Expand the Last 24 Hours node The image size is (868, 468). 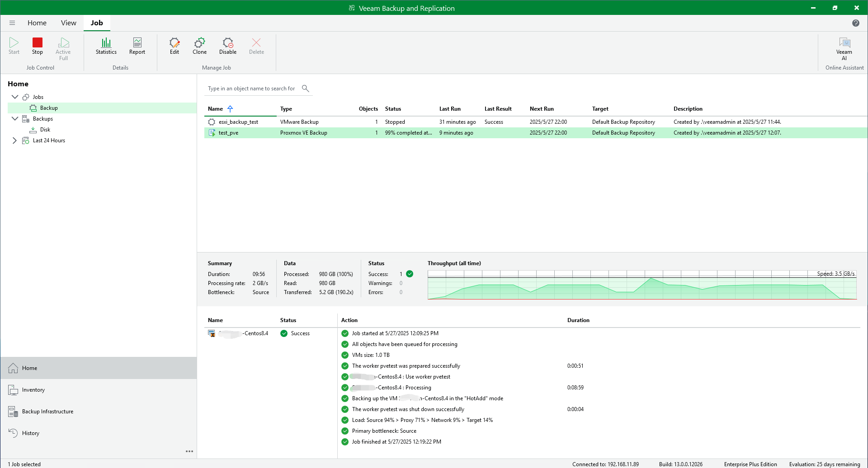point(14,140)
